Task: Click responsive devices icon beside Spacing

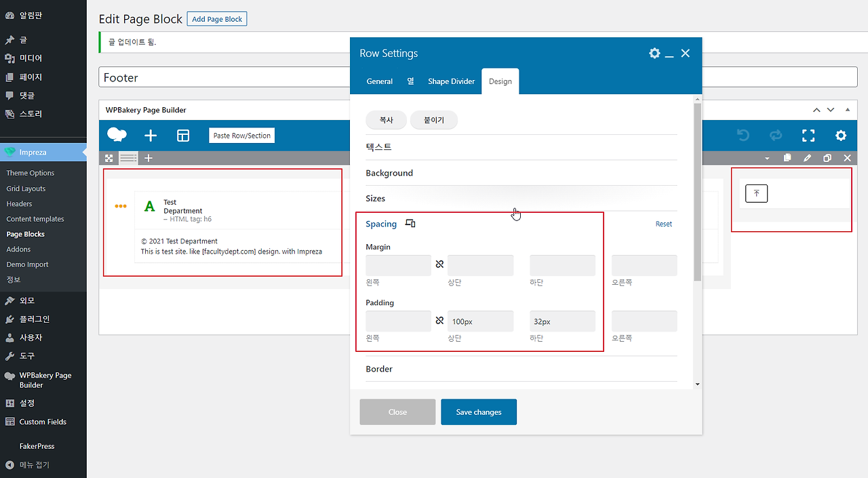Action: pyautogui.click(x=410, y=224)
